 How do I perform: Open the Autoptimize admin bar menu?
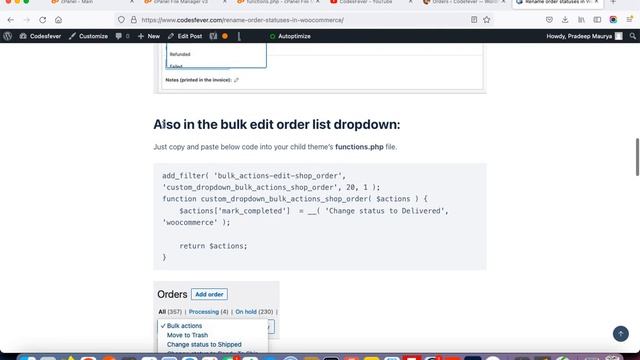[290, 36]
